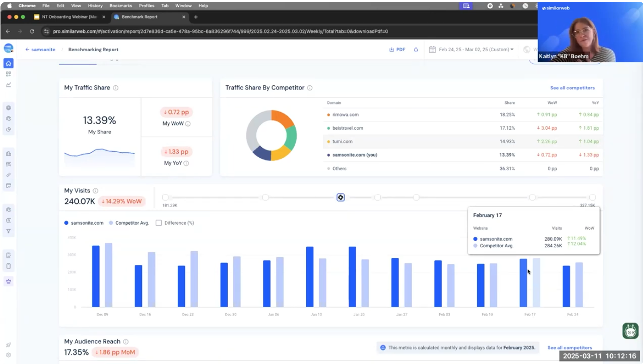Viewport: 643px width, 364px height.
Task: Switch to NT Onboarding Webinar tab
Action: pyautogui.click(x=70, y=17)
